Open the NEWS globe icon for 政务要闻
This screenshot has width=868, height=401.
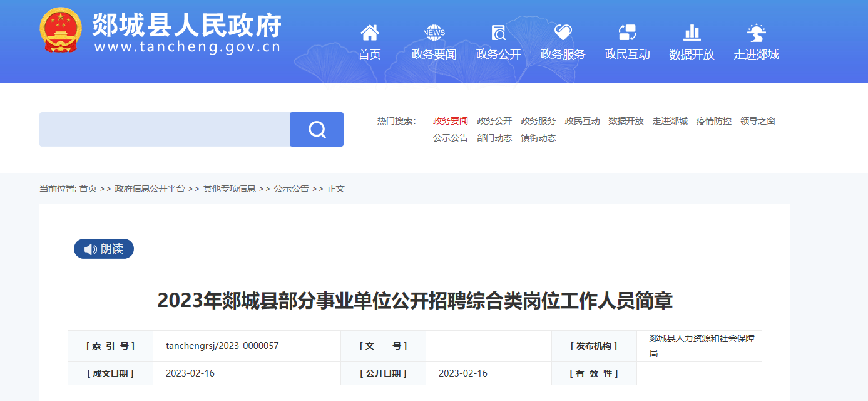coord(434,32)
